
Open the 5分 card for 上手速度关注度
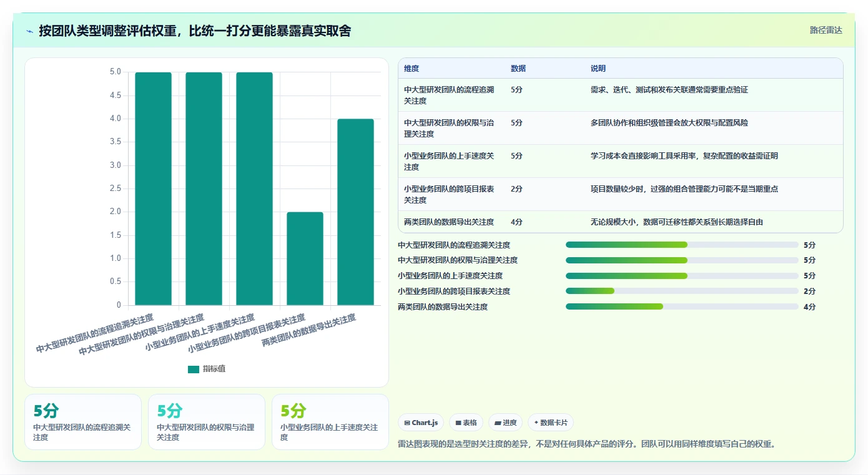[330, 422]
